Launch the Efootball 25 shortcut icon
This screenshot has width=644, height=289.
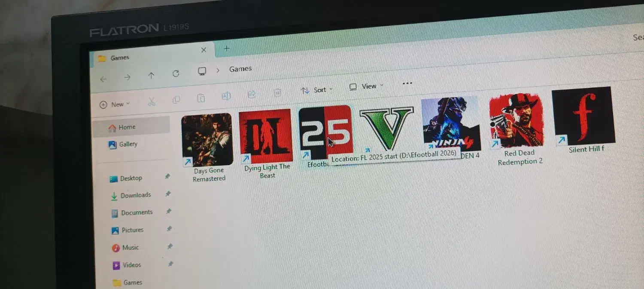point(325,133)
